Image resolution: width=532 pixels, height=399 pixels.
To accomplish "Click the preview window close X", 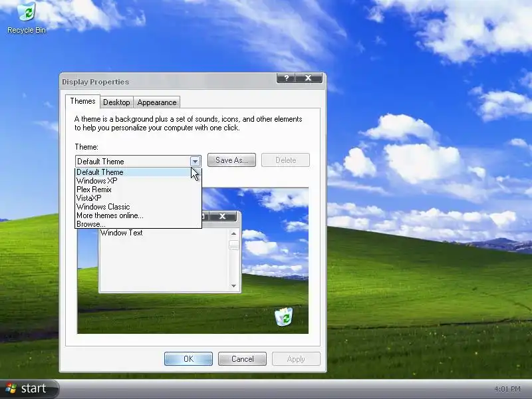I will click(x=223, y=216).
